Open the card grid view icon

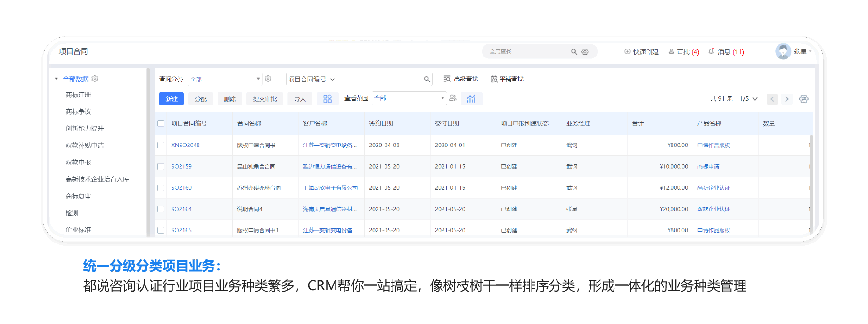pyautogui.click(x=328, y=99)
